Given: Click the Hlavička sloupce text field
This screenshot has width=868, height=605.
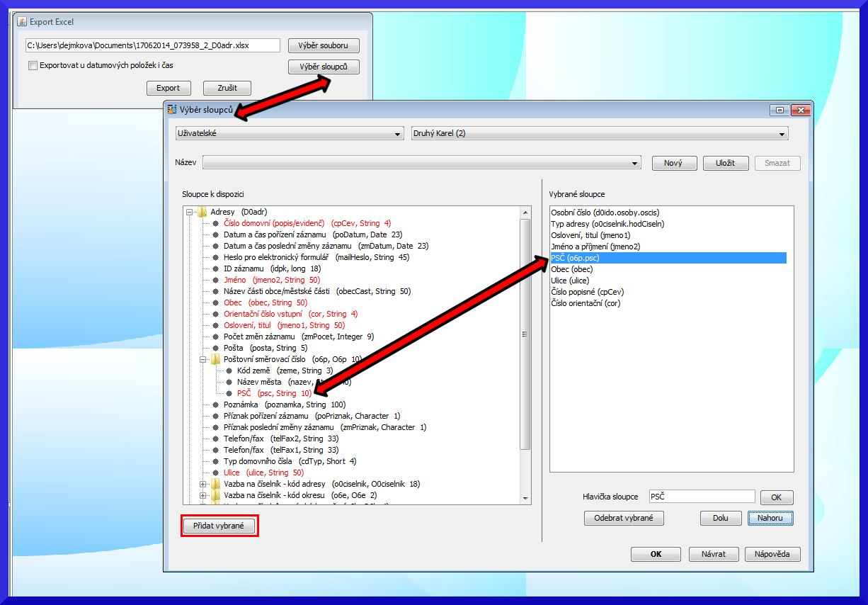Looking at the screenshot, I should (x=701, y=497).
